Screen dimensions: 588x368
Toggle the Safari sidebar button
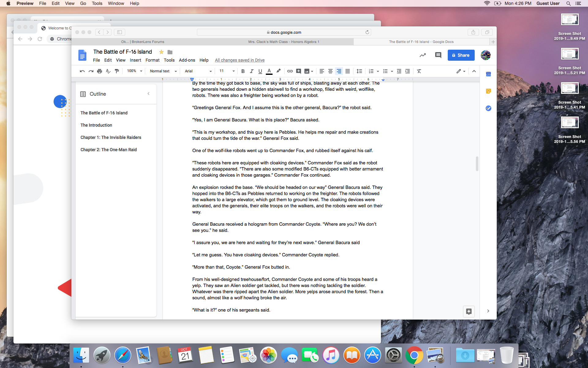pos(119,32)
